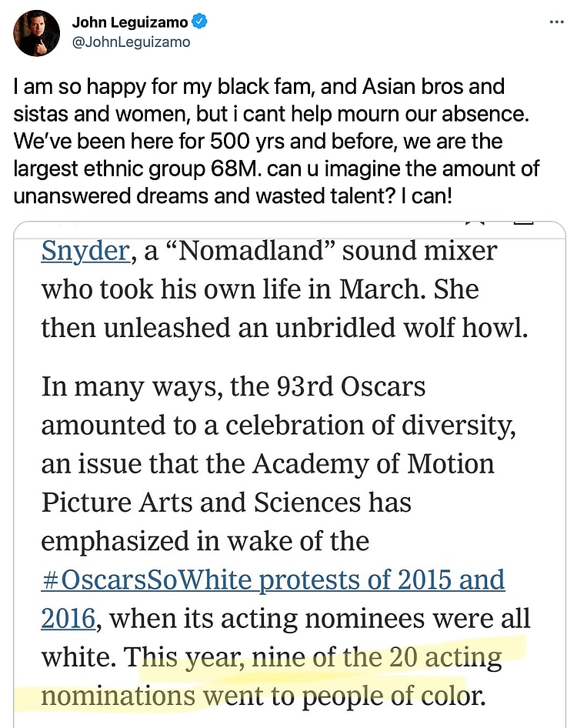Open John Leguizamo's profile photo
The width and height of the screenshot is (577, 728).
coord(36,33)
